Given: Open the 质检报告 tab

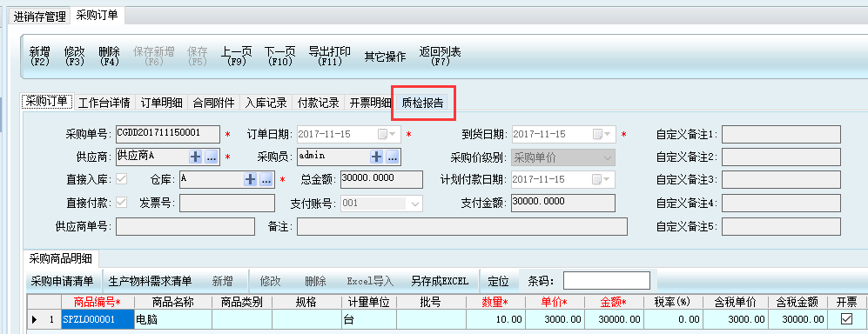Looking at the screenshot, I should pyautogui.click(x=422, y=103).
